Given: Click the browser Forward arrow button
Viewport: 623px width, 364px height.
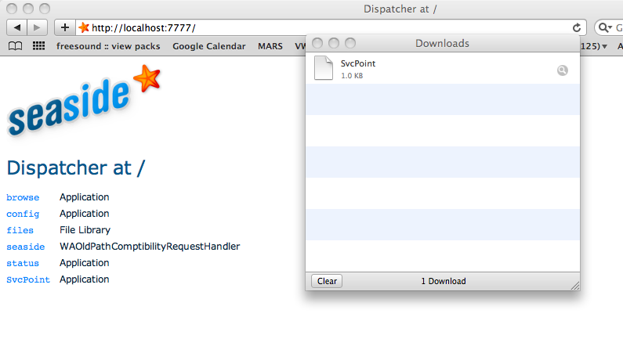Looking at the screenshot, I should (38, 27).
